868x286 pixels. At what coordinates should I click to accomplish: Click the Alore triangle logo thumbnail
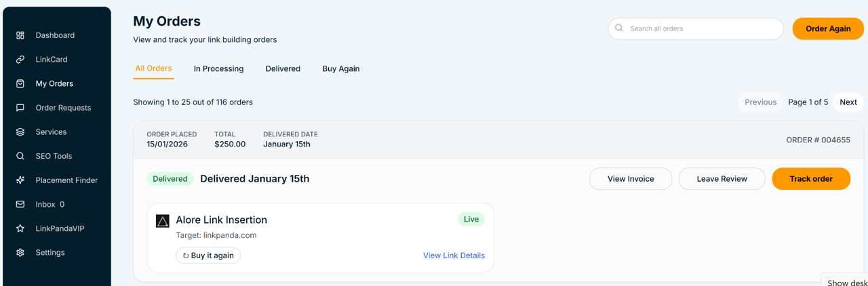pos(163,221)
